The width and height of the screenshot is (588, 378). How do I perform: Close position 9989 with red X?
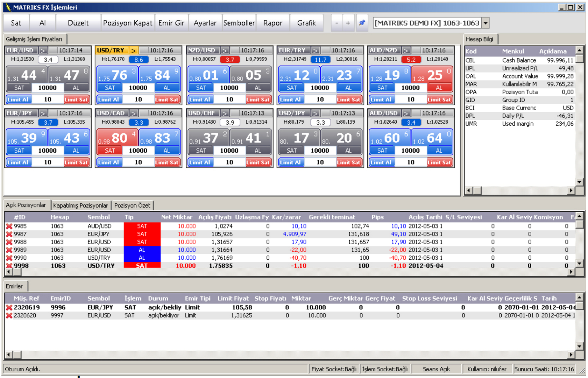pos(9,250)
